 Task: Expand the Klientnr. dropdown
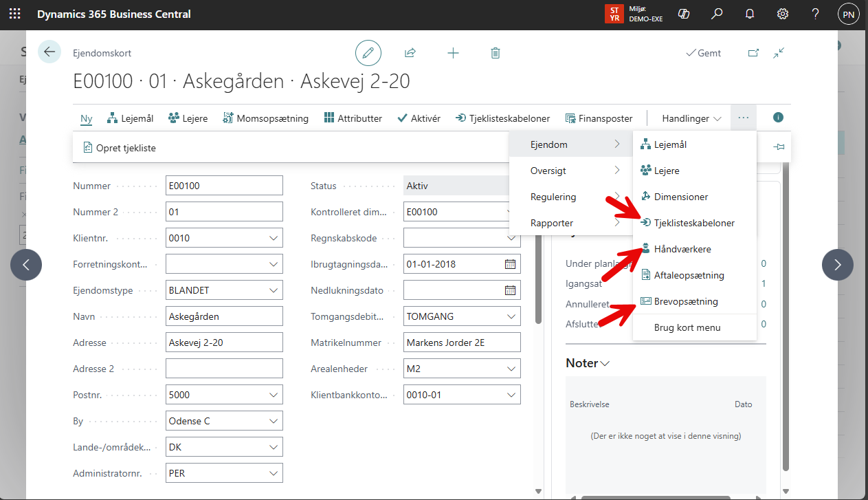274,239
